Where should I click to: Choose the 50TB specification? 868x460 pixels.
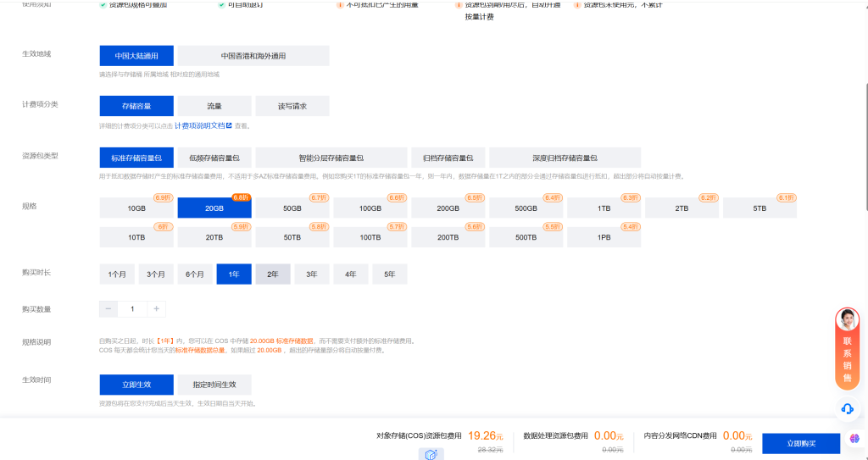point(292,237)
